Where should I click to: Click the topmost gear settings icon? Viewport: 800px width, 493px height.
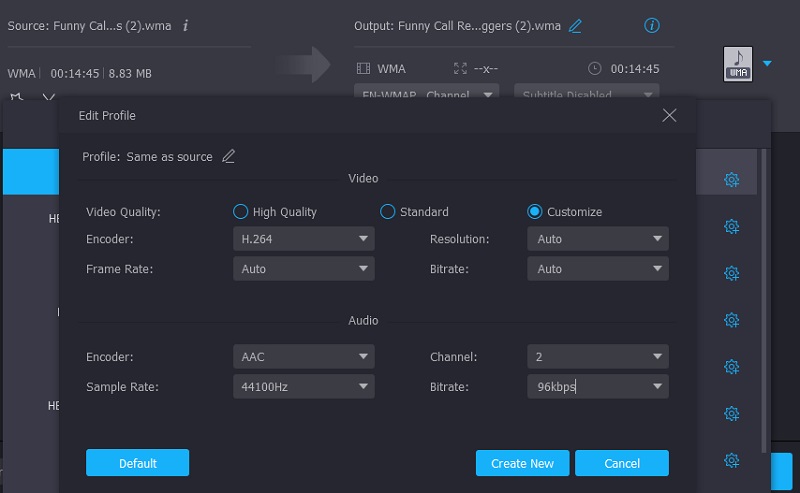click(x=731, y=180)
